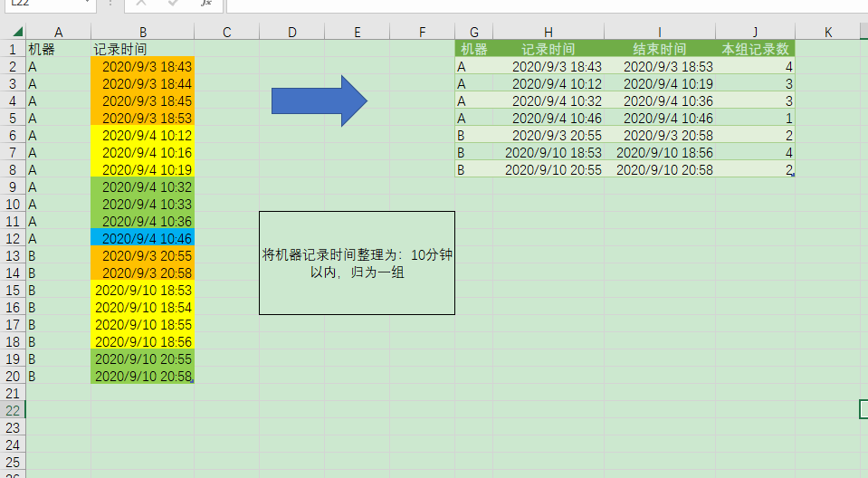The width and height of the screenshot is (868, 478).
Task: Select row 12 header
Action: [x=13, y=238]
